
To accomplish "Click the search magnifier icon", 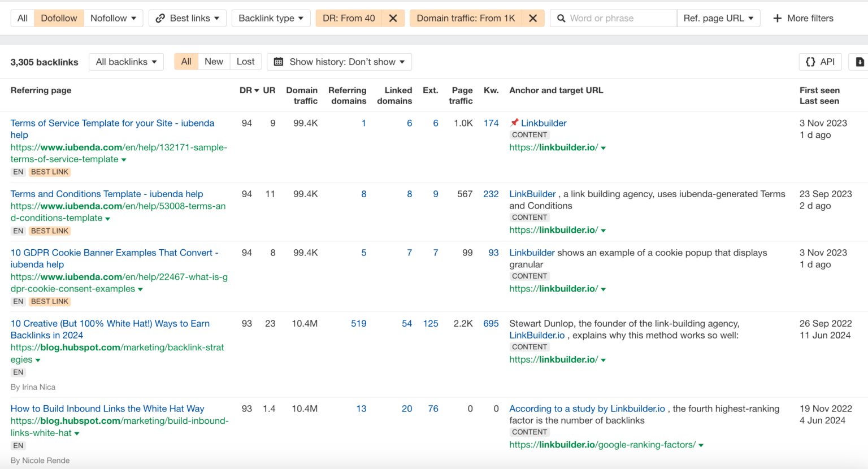I will click(x=561, y=18).
